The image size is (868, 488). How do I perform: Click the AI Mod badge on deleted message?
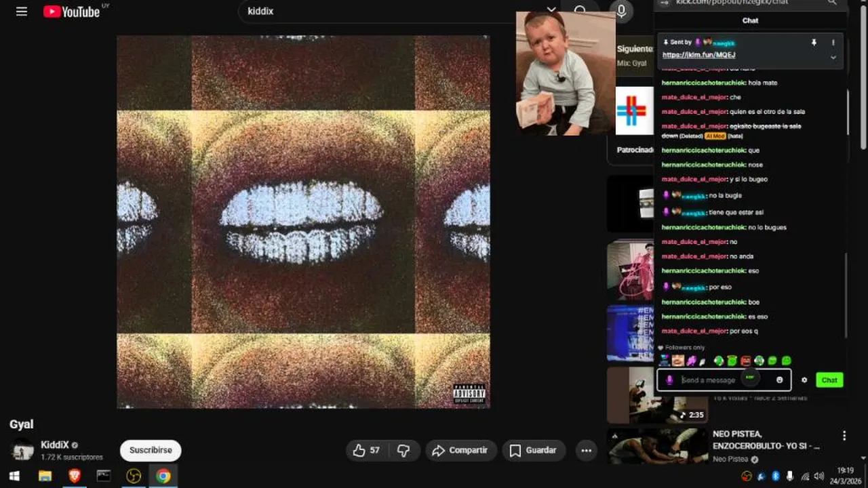point(715,136)
